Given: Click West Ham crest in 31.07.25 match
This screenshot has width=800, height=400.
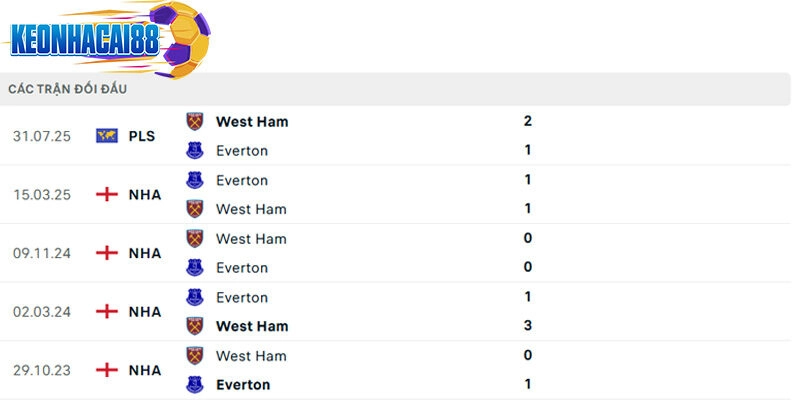Looking at the screenshot, I should (195, 122).
